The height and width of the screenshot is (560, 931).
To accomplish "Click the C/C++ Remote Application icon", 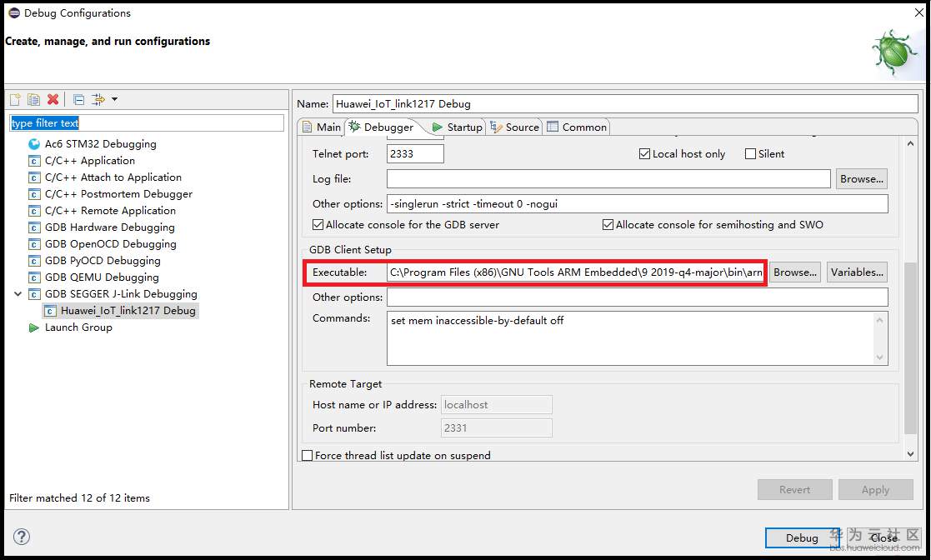I will click(34, 211).
